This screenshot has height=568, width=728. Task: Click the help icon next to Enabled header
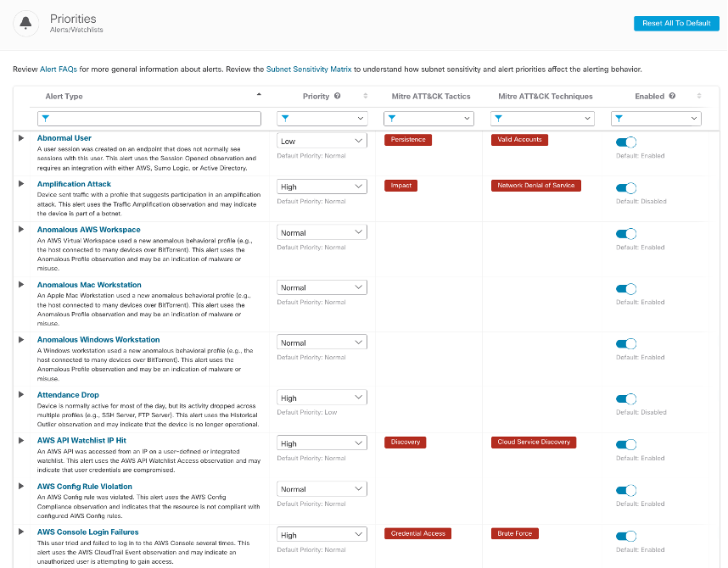[x=673, y=97]
